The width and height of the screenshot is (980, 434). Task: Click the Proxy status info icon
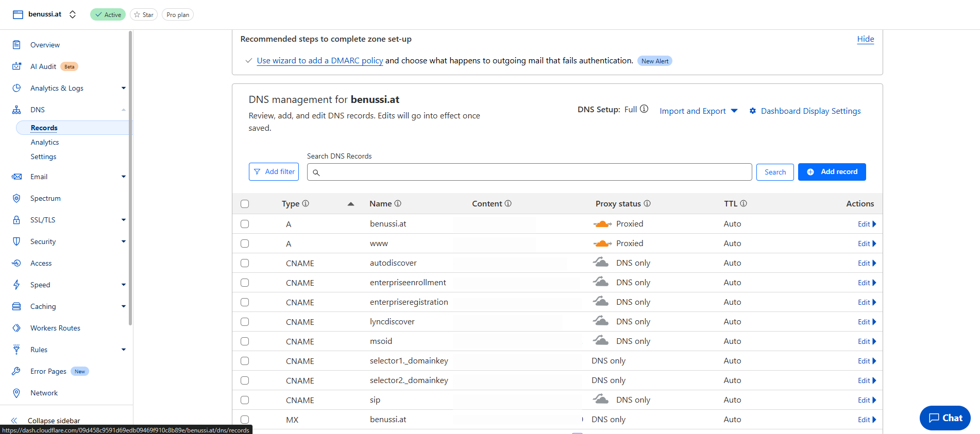[647, 203]
